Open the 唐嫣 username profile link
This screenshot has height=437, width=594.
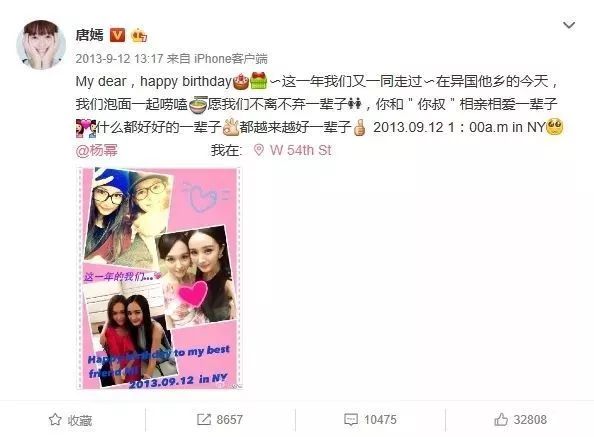pos(89,35)
